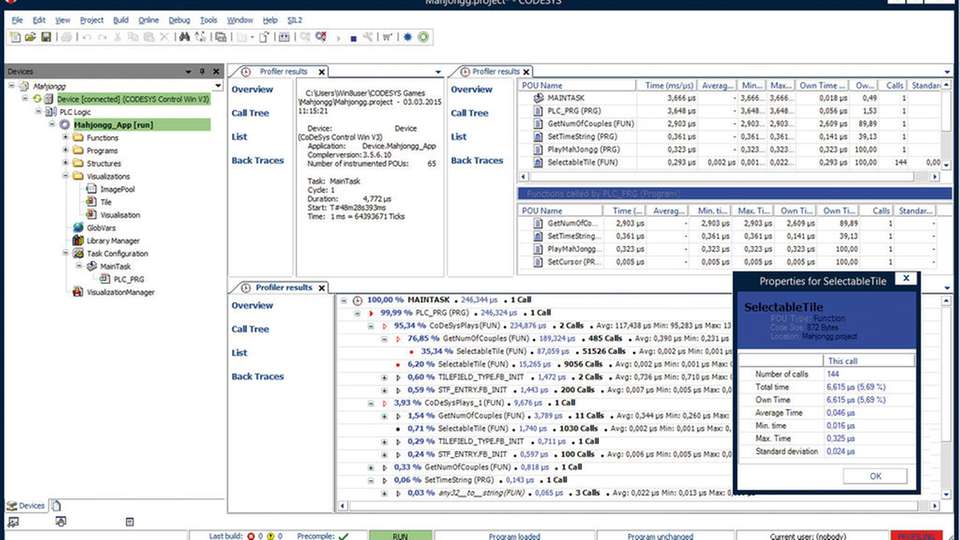Expand the Structures folder
Screen dimensions: 960x540
66,163
